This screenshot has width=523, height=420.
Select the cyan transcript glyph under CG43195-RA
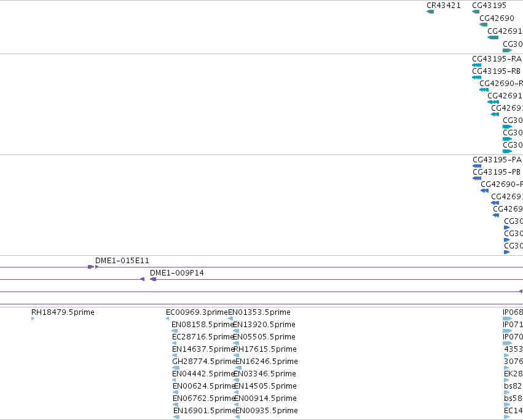(477, 65)
